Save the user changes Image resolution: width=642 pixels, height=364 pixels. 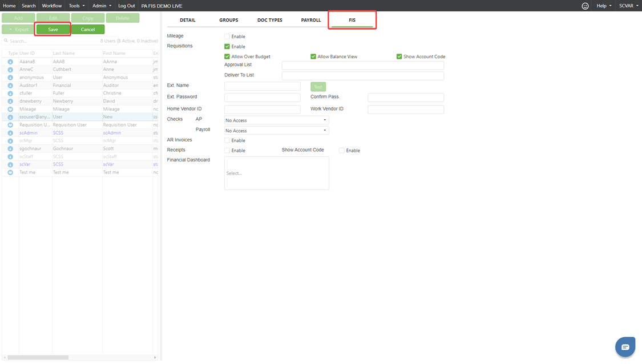(53, 30)
